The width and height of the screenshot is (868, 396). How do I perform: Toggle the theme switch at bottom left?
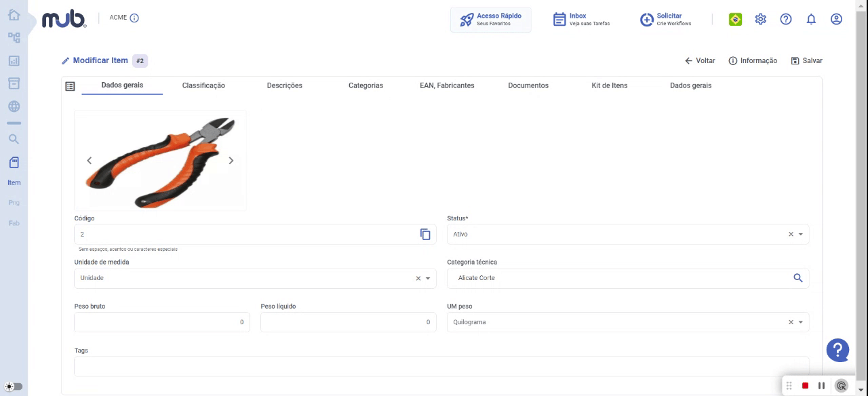pyautogui.click(x=14, y=387)
